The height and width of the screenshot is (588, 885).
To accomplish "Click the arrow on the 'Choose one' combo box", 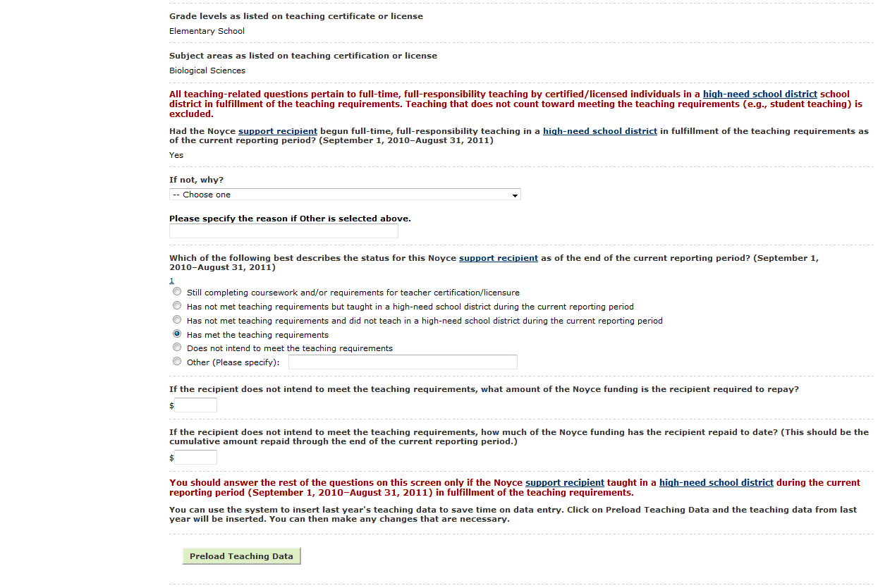I will [x=515, y=195].
